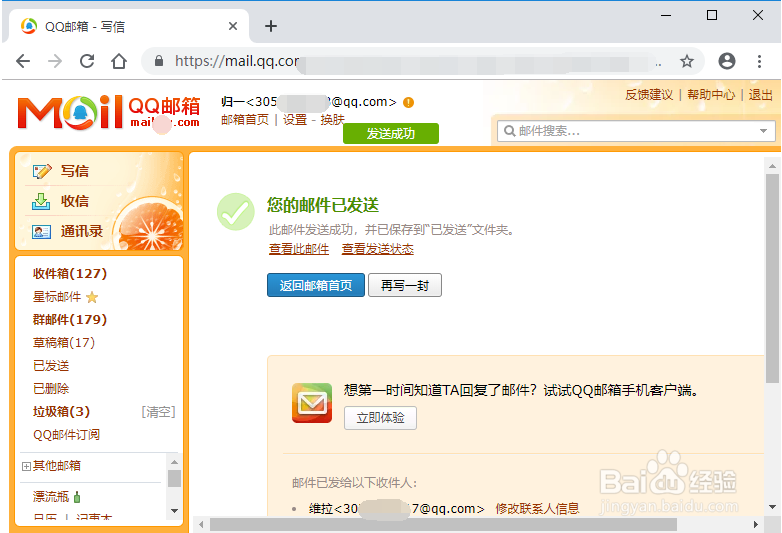Close the QQ邮箱 - 写信 tab
The image size is (782, 533).
[x=232, y=26]
